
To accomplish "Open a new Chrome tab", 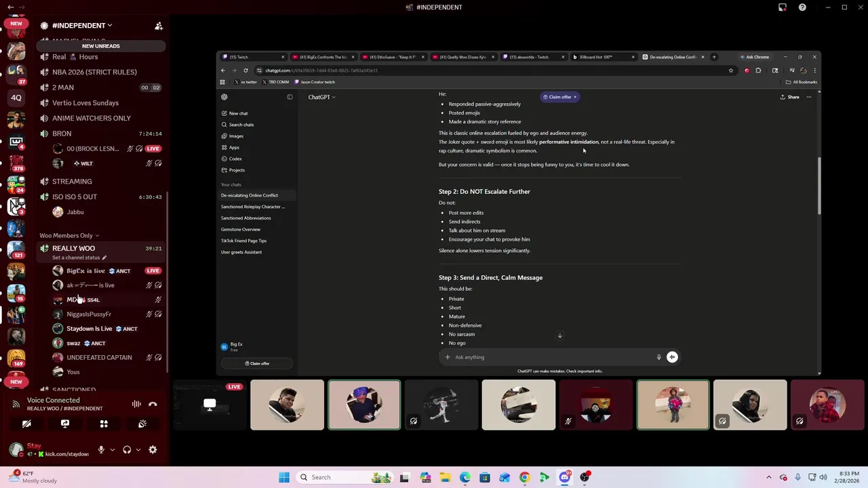I will 714,57.
